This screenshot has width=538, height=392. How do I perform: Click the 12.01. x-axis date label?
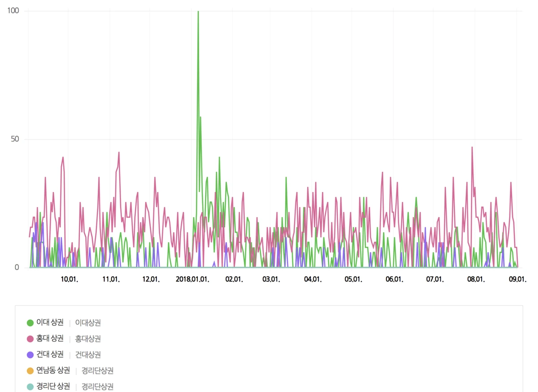151,279
